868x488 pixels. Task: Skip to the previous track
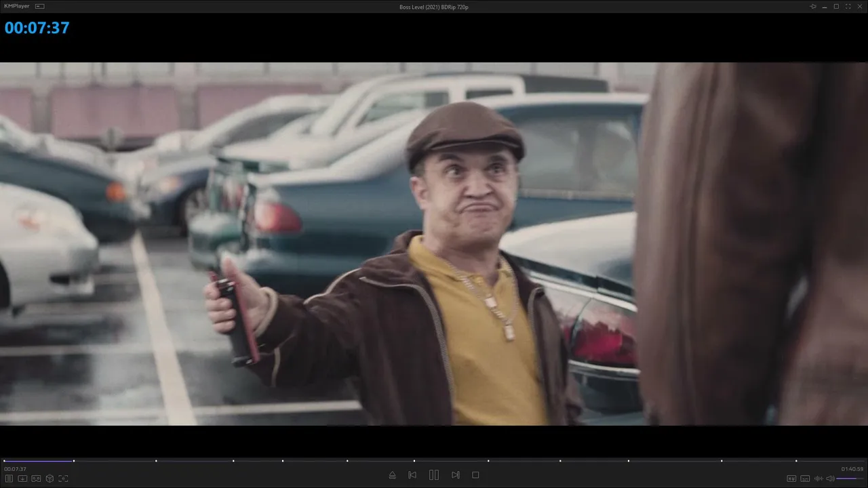click(x=412, y=475)
